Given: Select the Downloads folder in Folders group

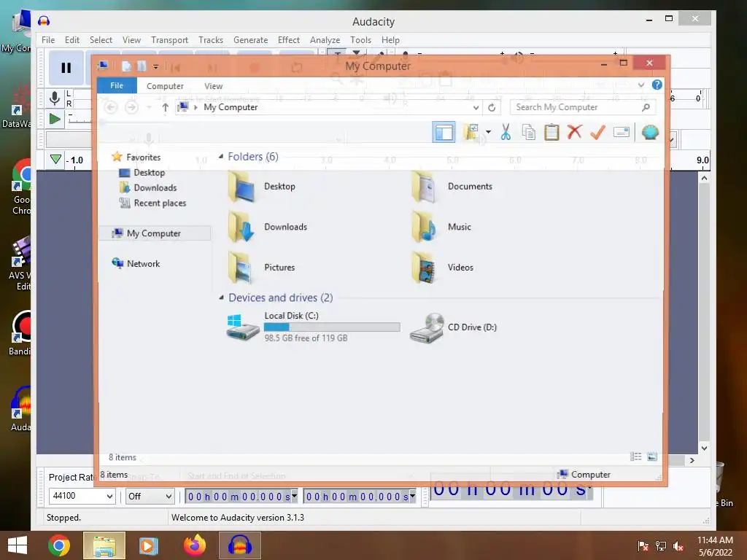Looking at the screenshot, I should point(267,227).
